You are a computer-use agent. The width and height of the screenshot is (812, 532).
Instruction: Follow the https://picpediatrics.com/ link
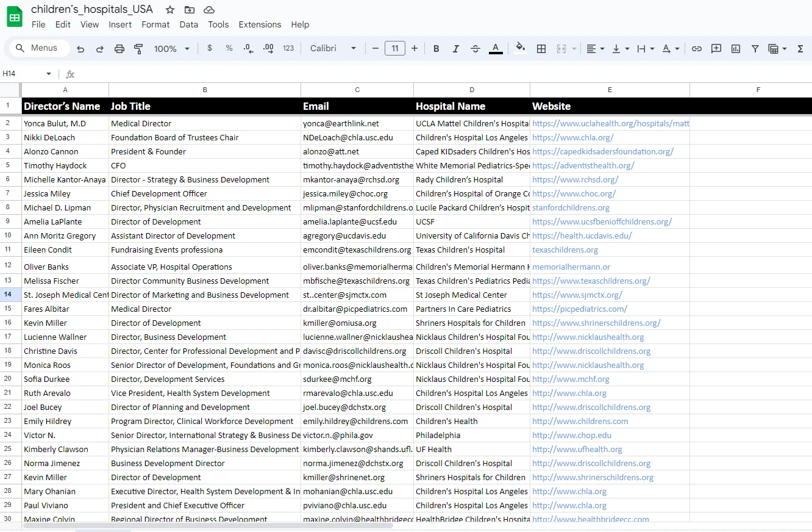(580, 309)
